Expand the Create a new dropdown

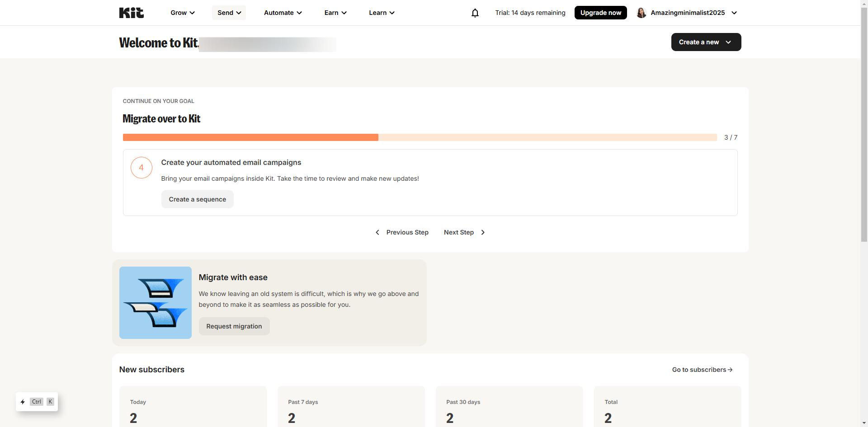(x=706, y=42)
